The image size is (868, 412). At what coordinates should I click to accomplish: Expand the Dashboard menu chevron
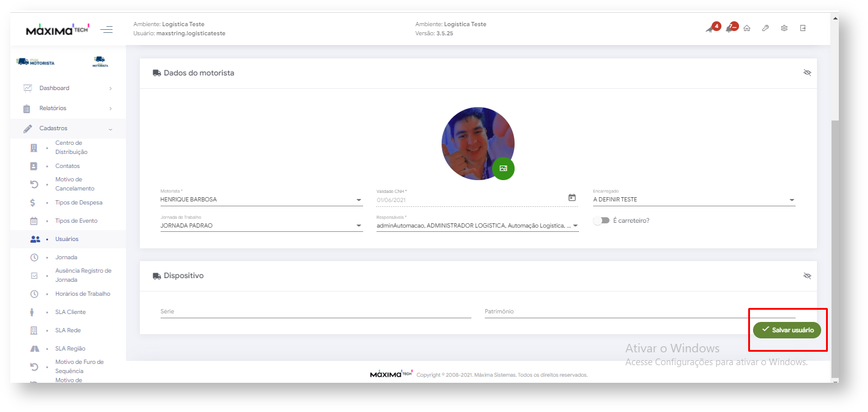[x=110, y=89]
